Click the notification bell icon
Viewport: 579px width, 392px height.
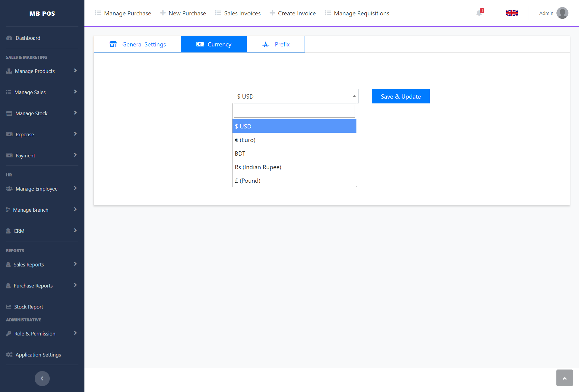click(479, 13)
